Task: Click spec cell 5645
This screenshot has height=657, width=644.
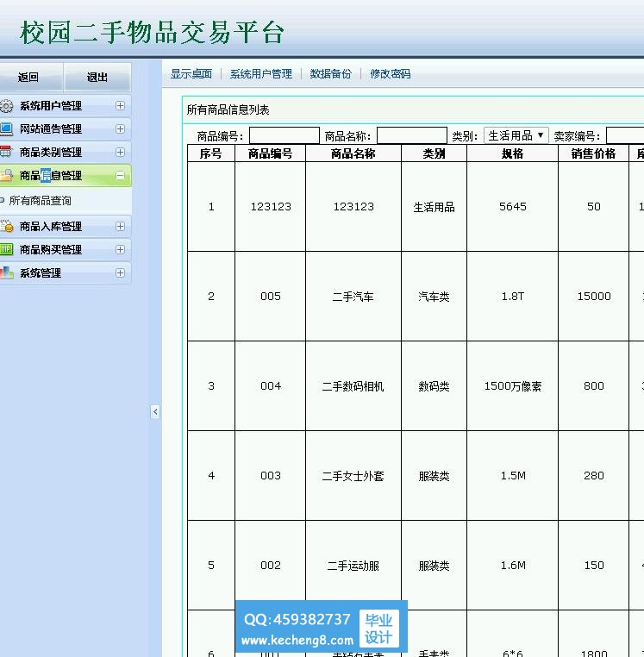Action: pos(512,207)
